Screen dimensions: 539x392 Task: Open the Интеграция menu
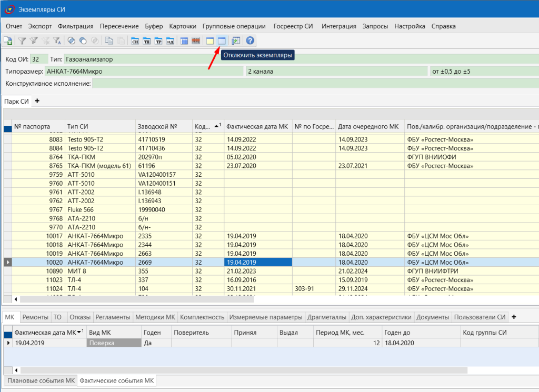339,26
